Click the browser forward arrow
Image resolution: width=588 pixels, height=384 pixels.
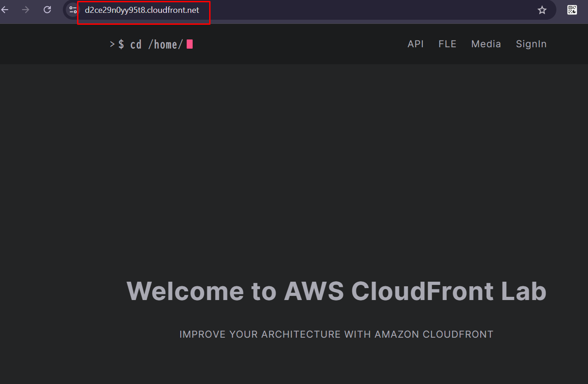26,10
